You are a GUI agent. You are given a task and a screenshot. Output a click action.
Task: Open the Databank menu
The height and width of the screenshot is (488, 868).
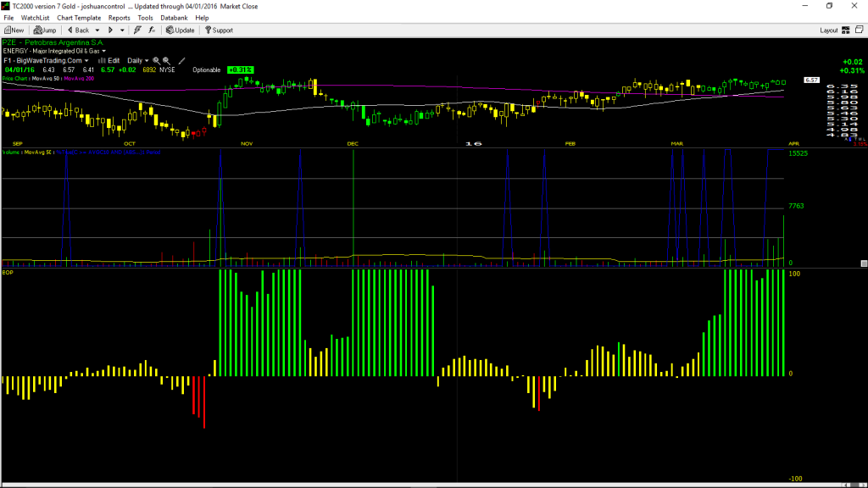[x=174, y=18]
